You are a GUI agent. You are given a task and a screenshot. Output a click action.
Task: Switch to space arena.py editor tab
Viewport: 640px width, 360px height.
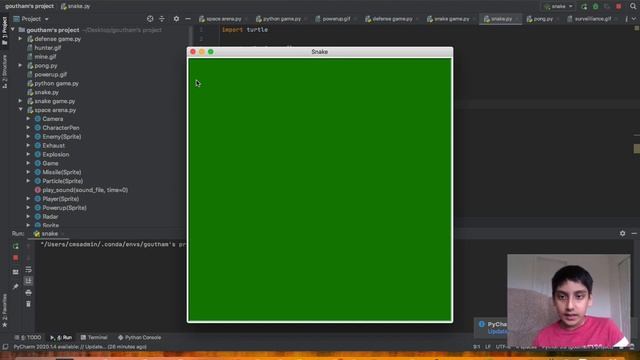(x=220, y=19)
